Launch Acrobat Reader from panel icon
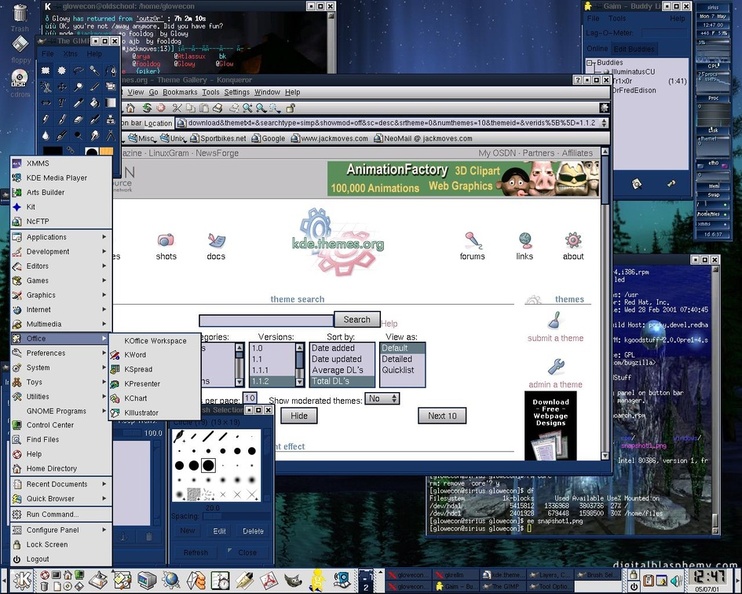Image resolution: width=742 pixels, height=594 pixels. [269, 580]
